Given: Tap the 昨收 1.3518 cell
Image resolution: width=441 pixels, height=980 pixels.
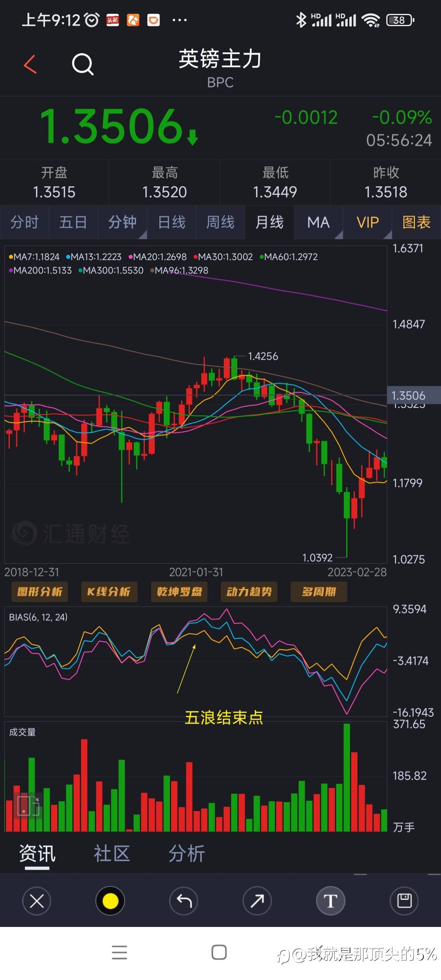Looking at the screenshot, I should [x=386, y=183].
